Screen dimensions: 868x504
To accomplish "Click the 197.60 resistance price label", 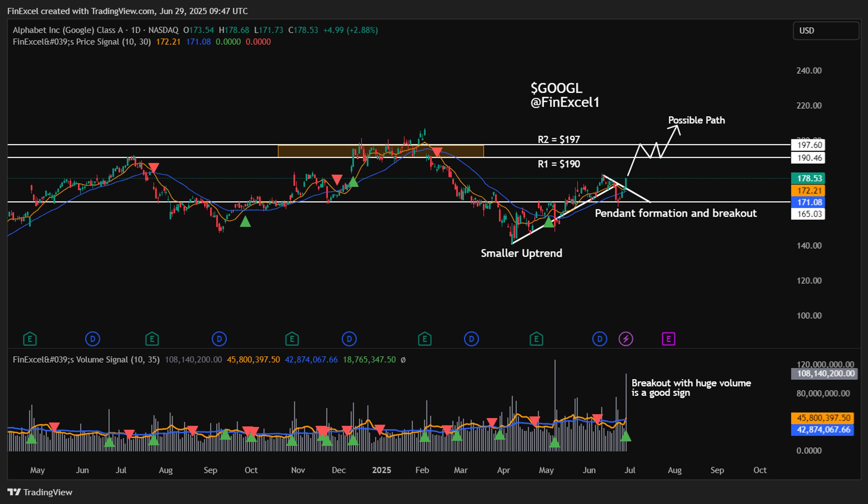I will pos(808,145).
